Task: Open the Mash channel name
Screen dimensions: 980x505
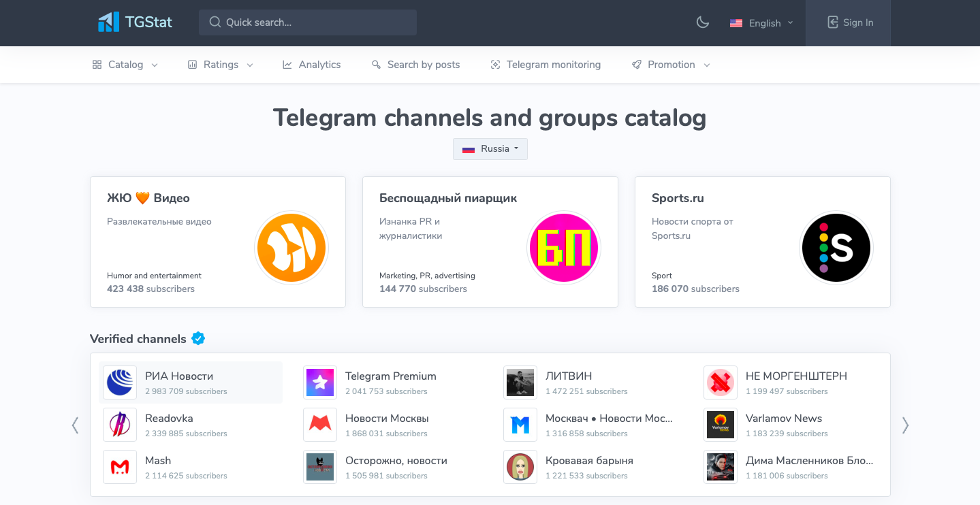Action: click(x=158, y=461)
